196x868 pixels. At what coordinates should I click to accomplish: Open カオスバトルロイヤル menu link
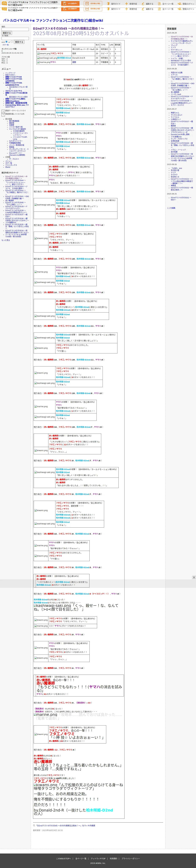13,91
